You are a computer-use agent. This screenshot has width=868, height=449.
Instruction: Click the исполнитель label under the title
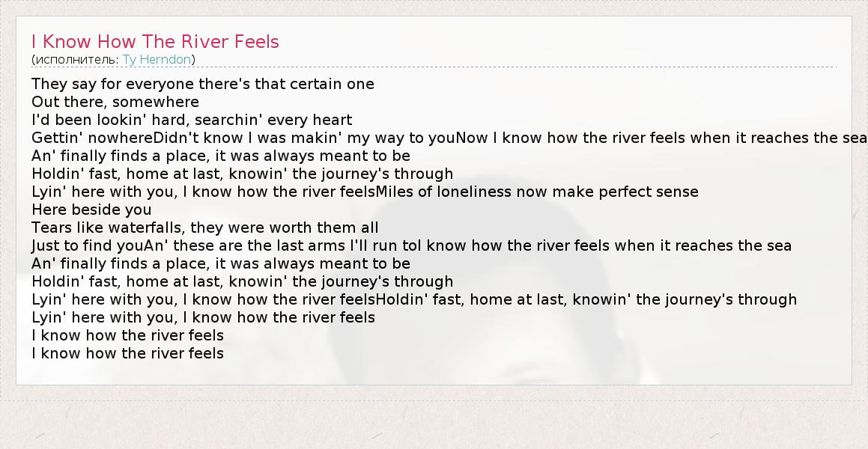click(x=75, y=59)
